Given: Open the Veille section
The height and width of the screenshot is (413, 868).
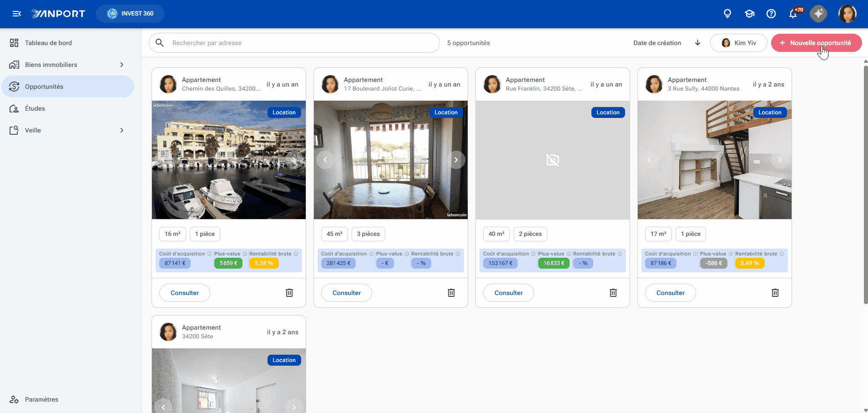Looking at the screenshot, I should (x=68, y=130).
